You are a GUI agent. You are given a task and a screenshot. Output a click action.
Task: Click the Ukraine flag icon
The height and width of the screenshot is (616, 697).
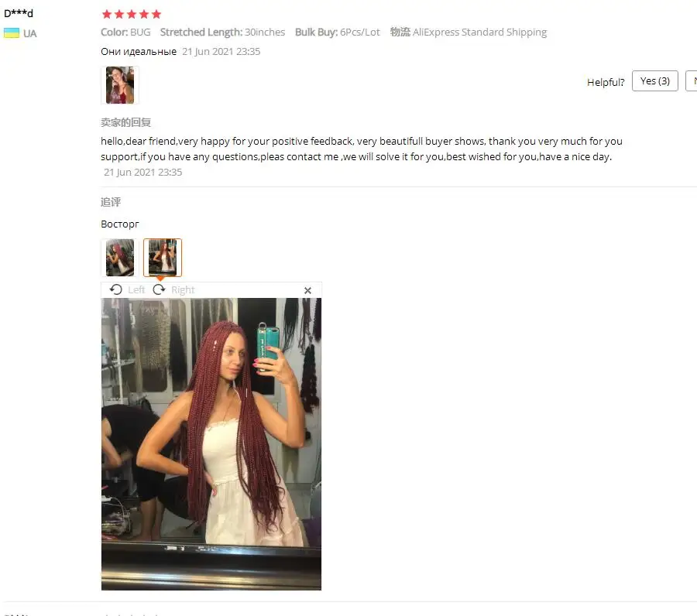(12, 33)
